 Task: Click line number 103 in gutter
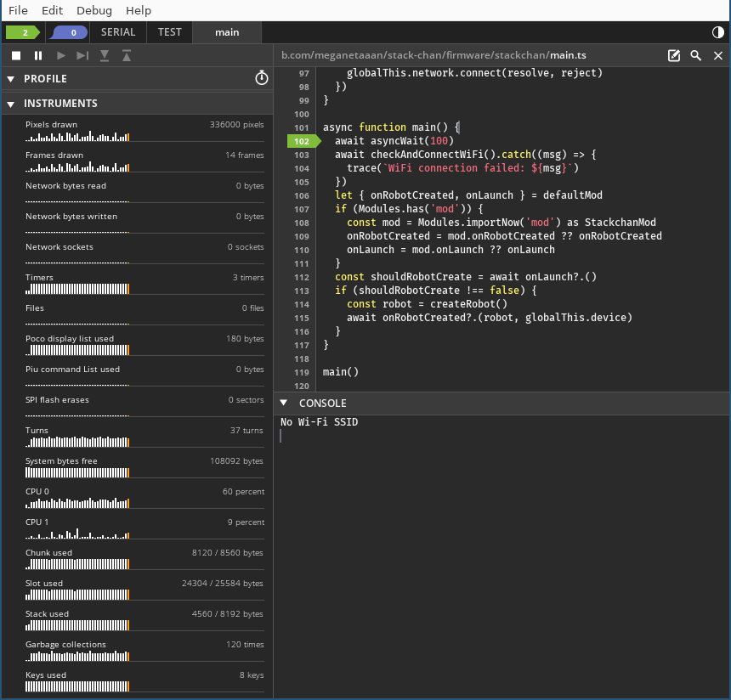(302, 155)
